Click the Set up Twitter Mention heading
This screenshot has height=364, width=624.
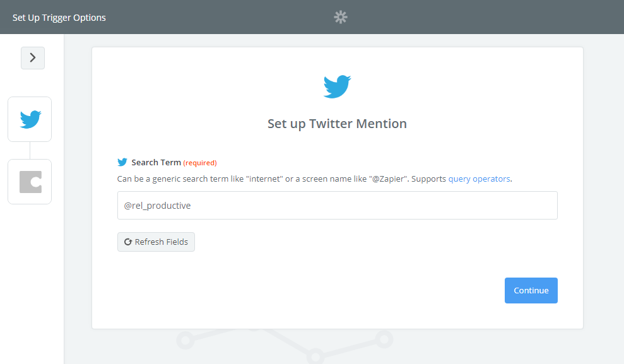[337, 124]
